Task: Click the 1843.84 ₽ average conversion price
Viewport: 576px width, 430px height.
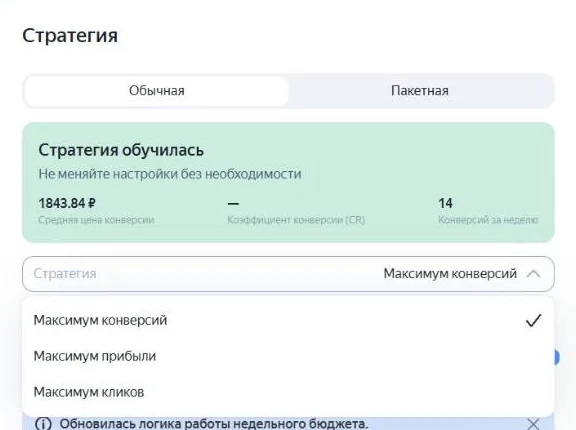Action: tap(67, 203)
